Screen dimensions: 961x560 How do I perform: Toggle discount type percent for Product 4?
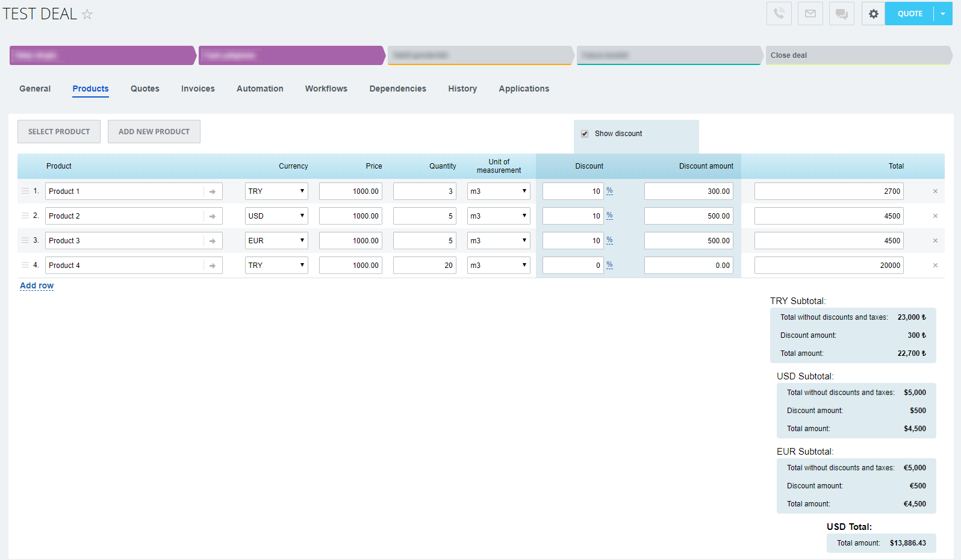pos(609,265)
